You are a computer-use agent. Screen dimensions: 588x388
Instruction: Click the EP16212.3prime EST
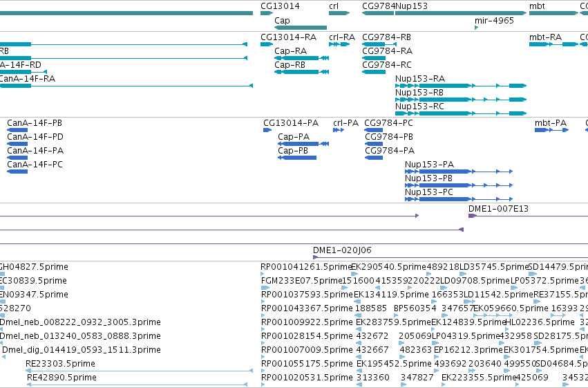(x=437, y=357)
